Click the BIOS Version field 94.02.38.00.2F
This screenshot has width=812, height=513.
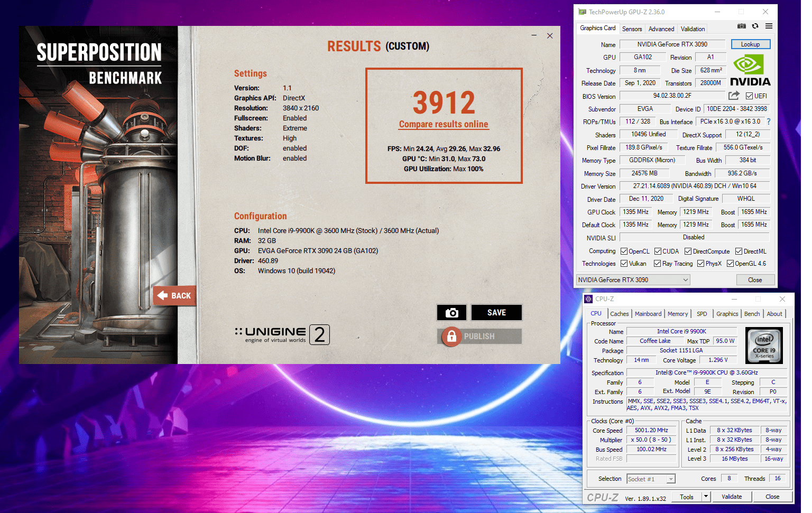[x=672, y=96]
